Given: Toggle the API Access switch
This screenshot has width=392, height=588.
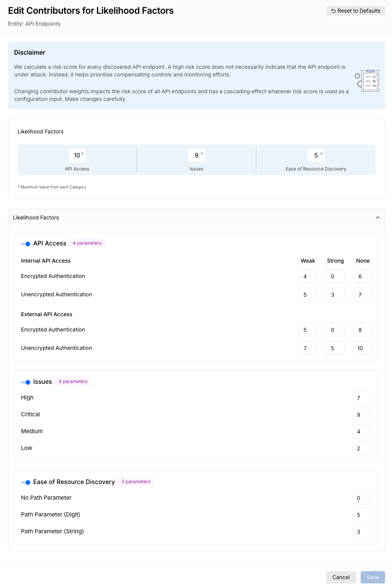Looking at the screenshot, I should click(26, 244).
